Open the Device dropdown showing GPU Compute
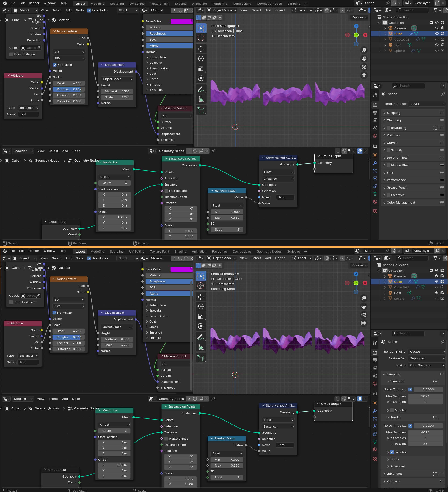This screenshot has height=492, width=448. pos(427,365)
